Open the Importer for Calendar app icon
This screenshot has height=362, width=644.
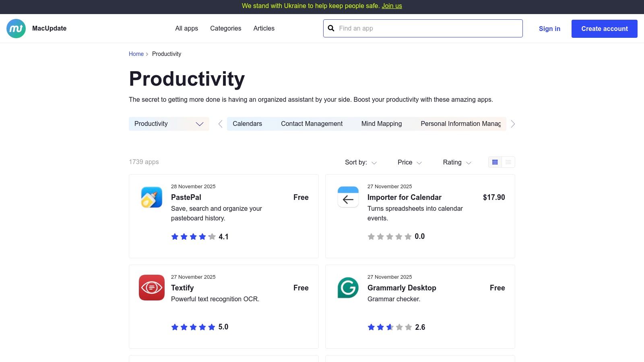point(348,197)
